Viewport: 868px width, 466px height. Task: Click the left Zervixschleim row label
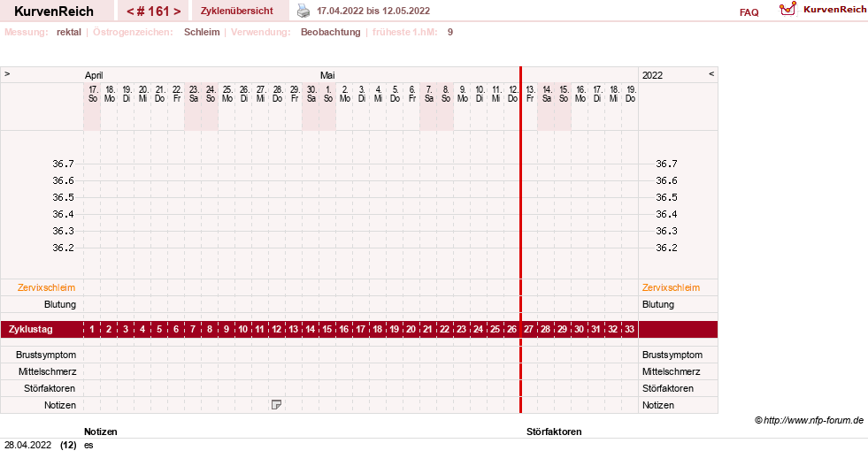pos(47,287)
